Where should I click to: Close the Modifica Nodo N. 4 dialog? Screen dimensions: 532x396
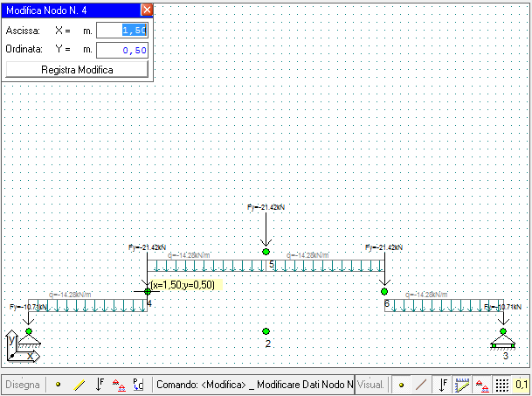147,10
